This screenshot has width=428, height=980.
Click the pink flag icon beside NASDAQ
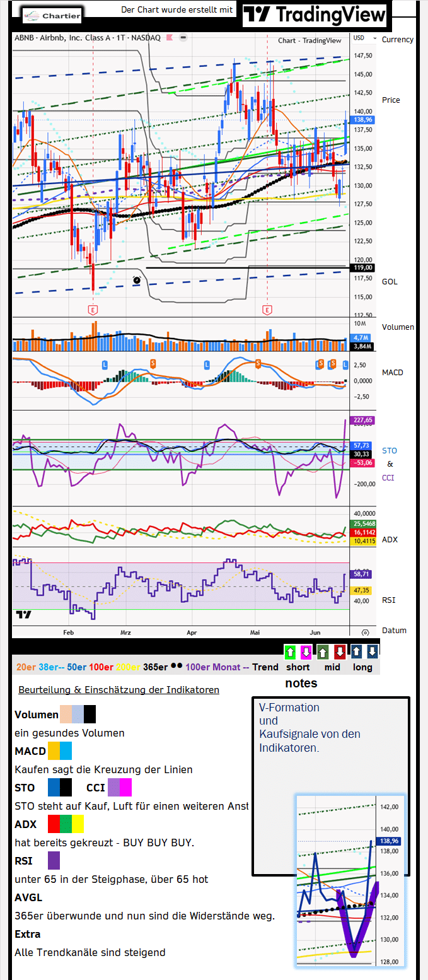coord(169,38)
